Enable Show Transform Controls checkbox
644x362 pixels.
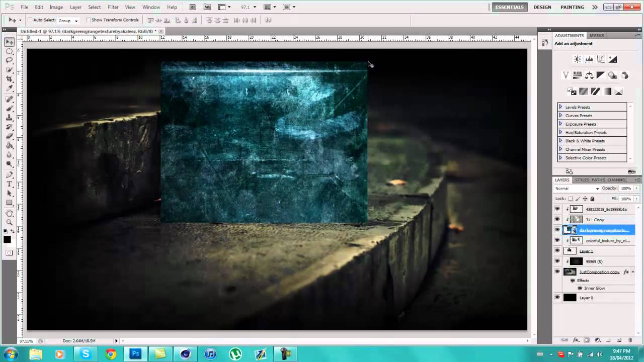(88, 20)
